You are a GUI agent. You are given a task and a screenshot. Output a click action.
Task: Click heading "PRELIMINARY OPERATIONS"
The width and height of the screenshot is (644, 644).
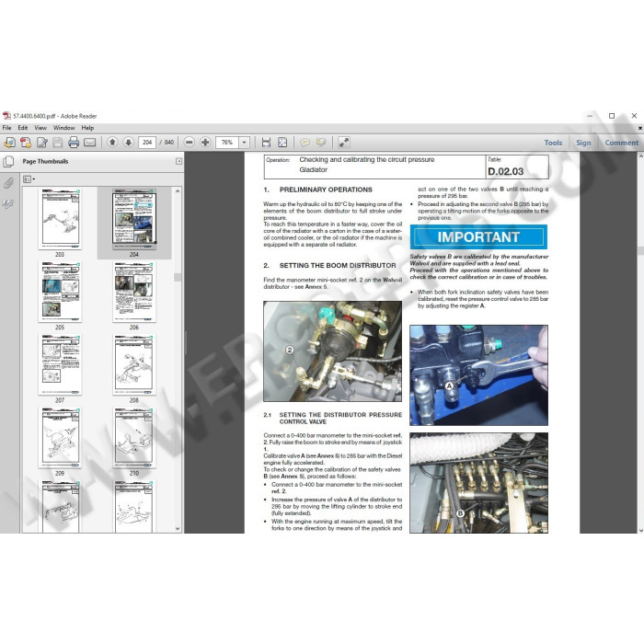326,190
